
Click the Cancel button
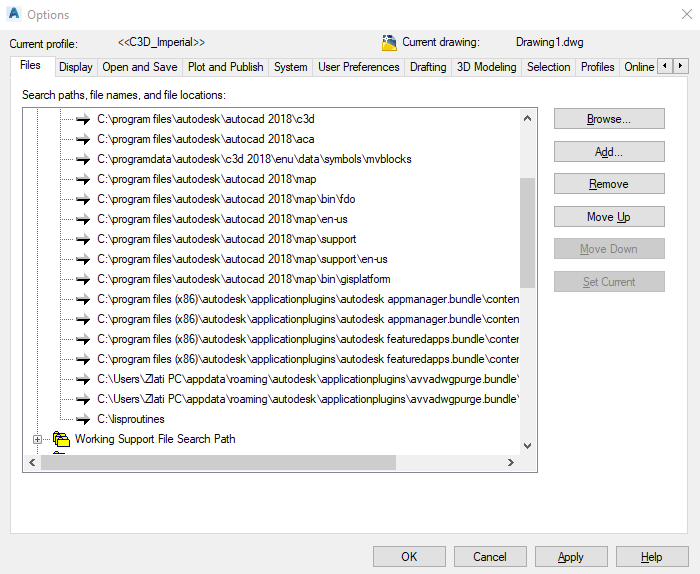pyautogui.click(x=490, y=557)
